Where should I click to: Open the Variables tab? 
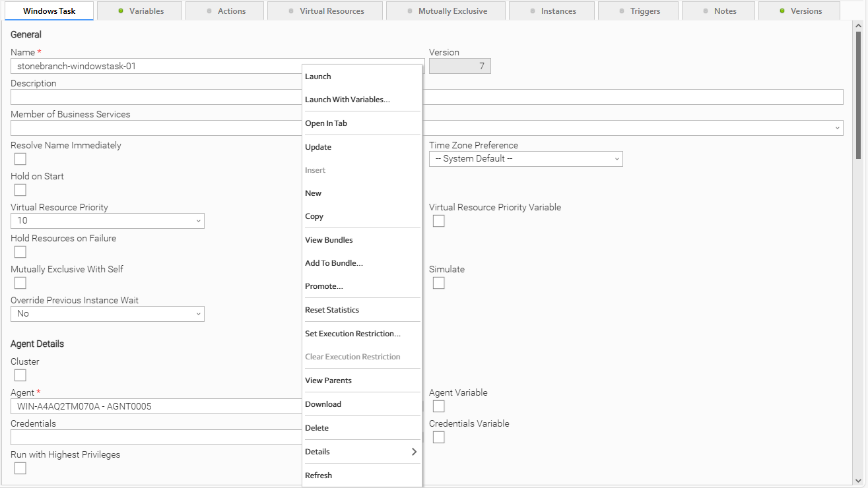click(140, 11)
